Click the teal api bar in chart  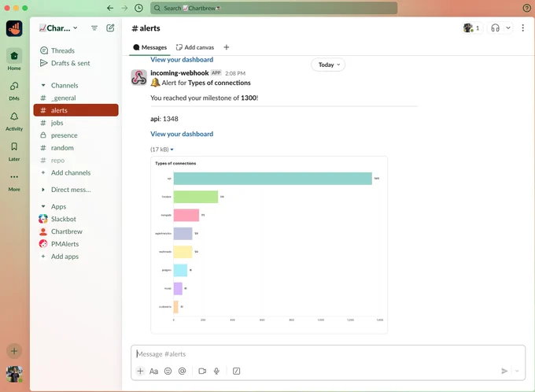pyautogui.click(x=273, y=179)
